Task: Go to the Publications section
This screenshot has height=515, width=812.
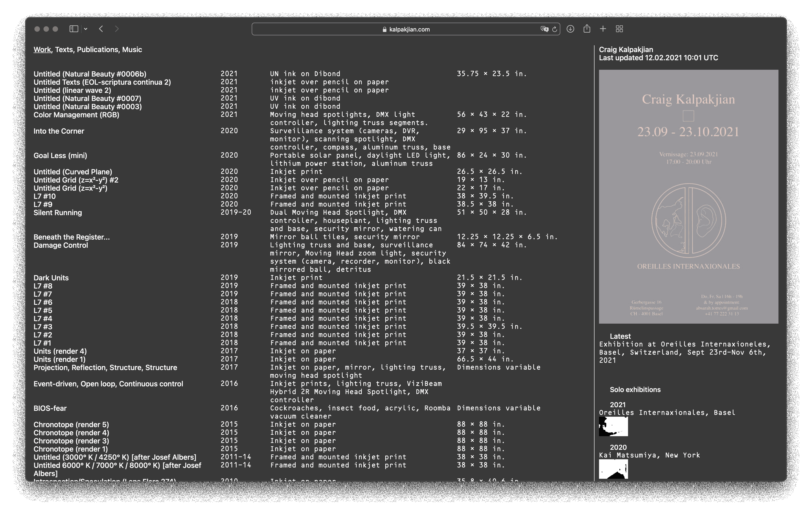Action: click(97, 50)
